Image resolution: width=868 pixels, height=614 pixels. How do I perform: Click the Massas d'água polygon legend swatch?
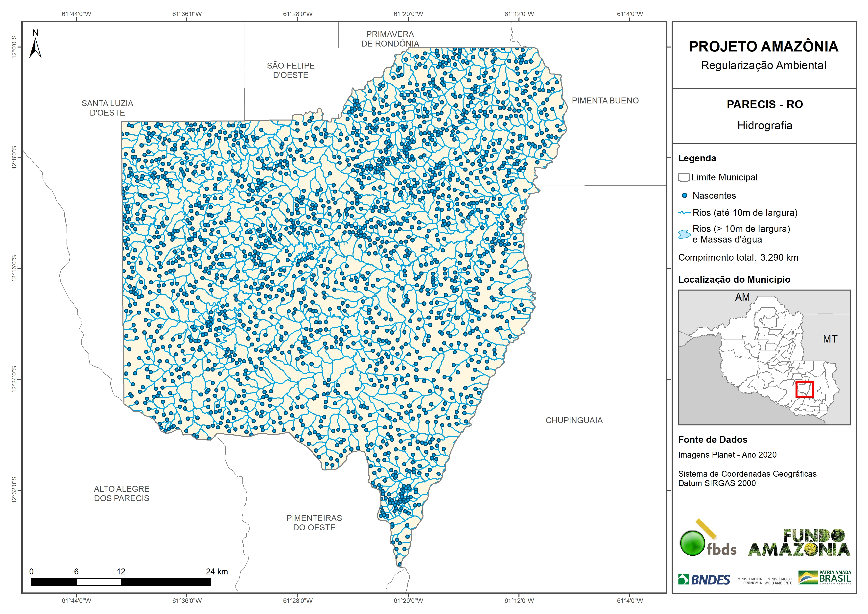pyautogui.click(x=684, y=234)
